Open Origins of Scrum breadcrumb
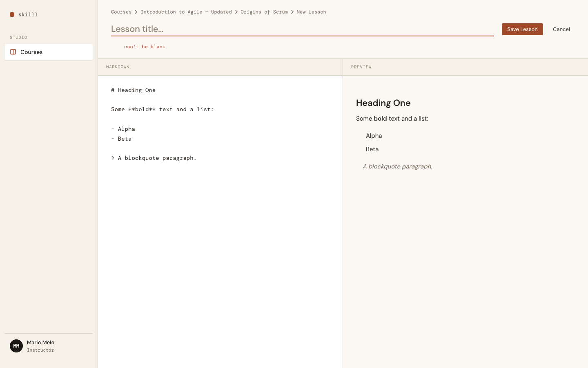 (x=264, y=12)
